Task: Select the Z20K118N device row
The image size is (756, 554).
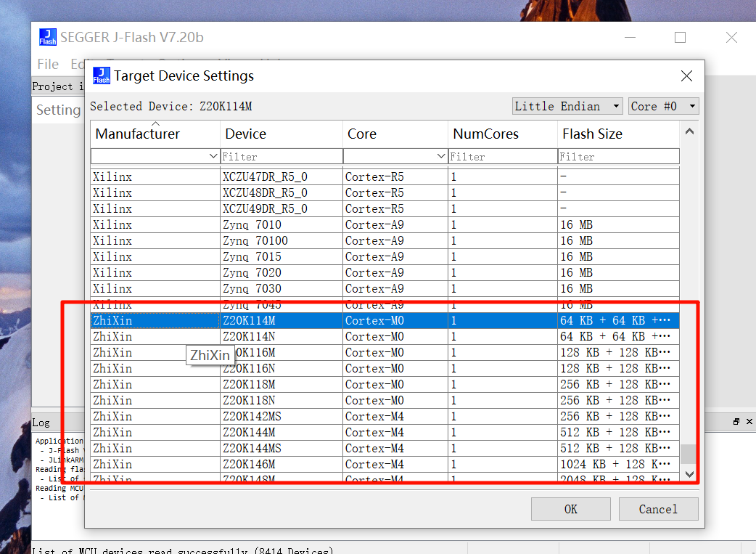Action: tap(385, 400)
